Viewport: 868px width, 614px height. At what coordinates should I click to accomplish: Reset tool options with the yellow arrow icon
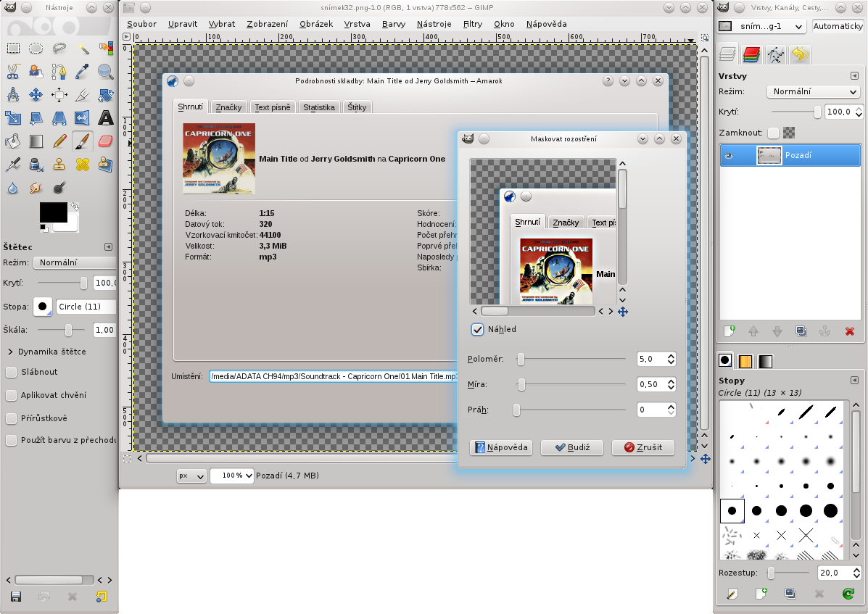[102, 597]
